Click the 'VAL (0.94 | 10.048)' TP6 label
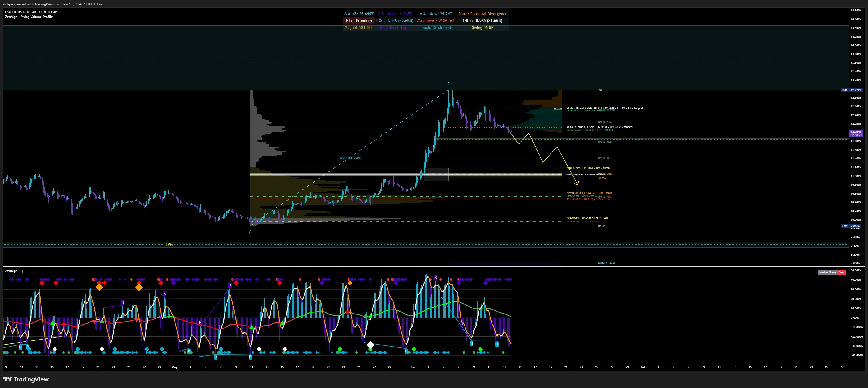868x388 pixels. 587,218
